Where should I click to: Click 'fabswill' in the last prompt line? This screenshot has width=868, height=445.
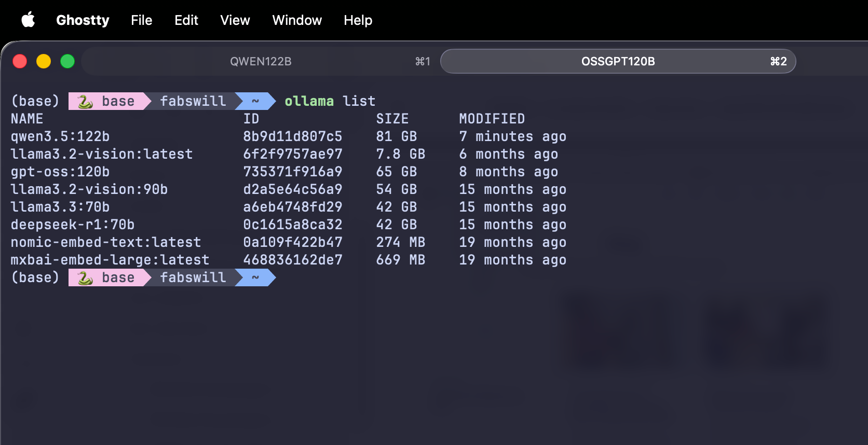pos(193,277)
